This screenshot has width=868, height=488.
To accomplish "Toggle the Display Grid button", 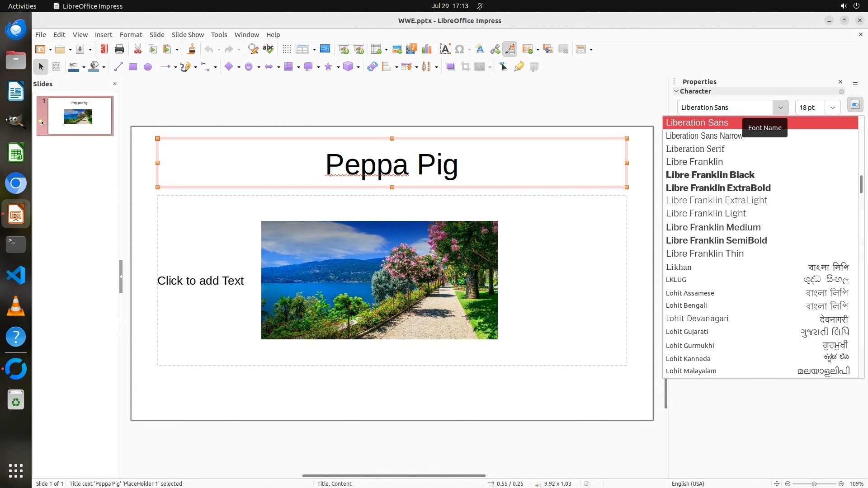I will pyautogui.click(x=287, y=49).
